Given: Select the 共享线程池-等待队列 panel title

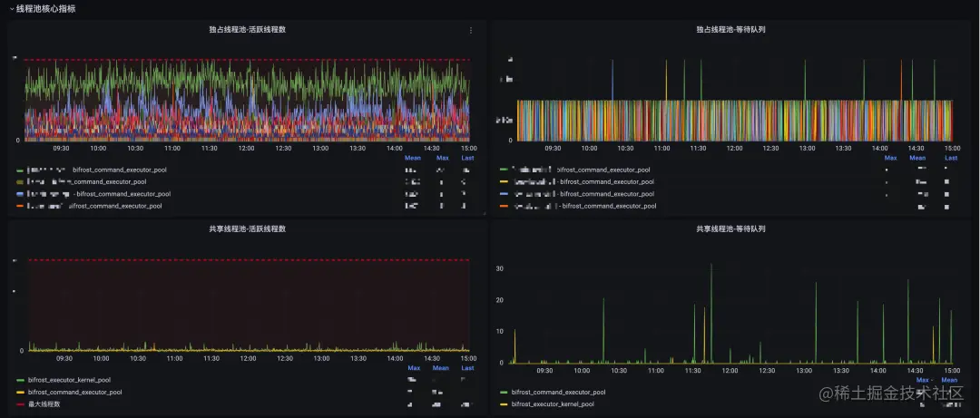Looking at the screenshot, I should [x=730, y=229].
